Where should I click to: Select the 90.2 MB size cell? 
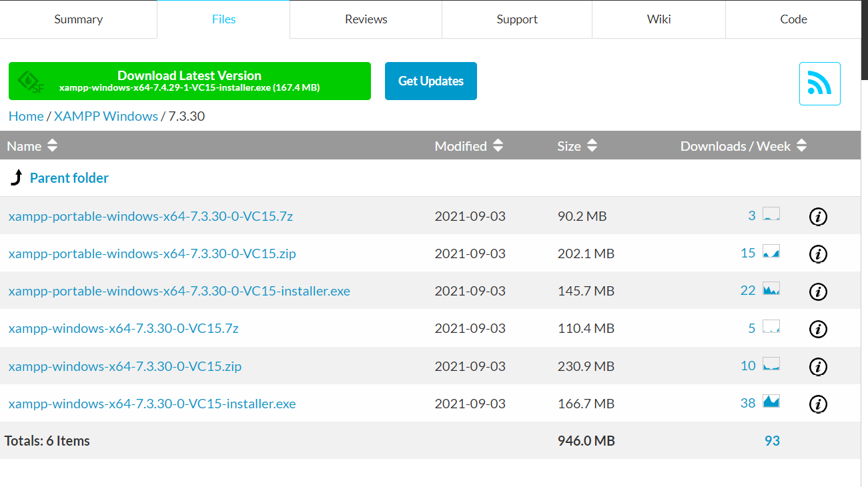coord(582,216)
